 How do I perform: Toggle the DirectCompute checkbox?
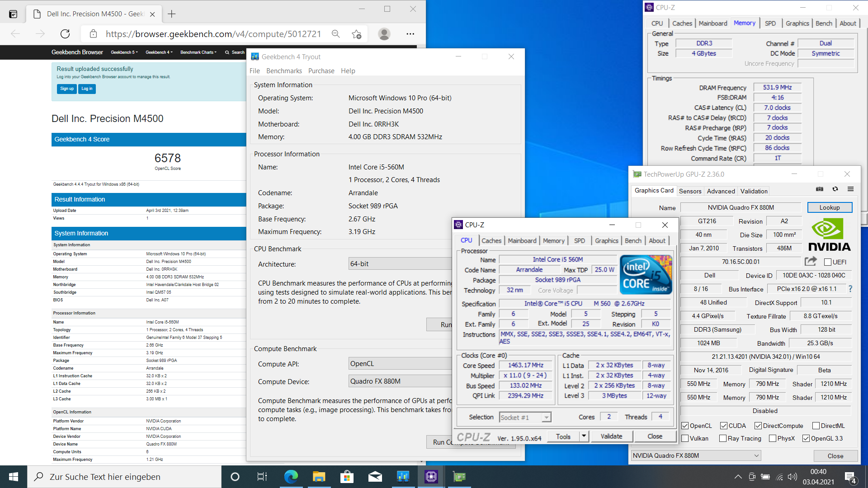[x=758, y=426]
